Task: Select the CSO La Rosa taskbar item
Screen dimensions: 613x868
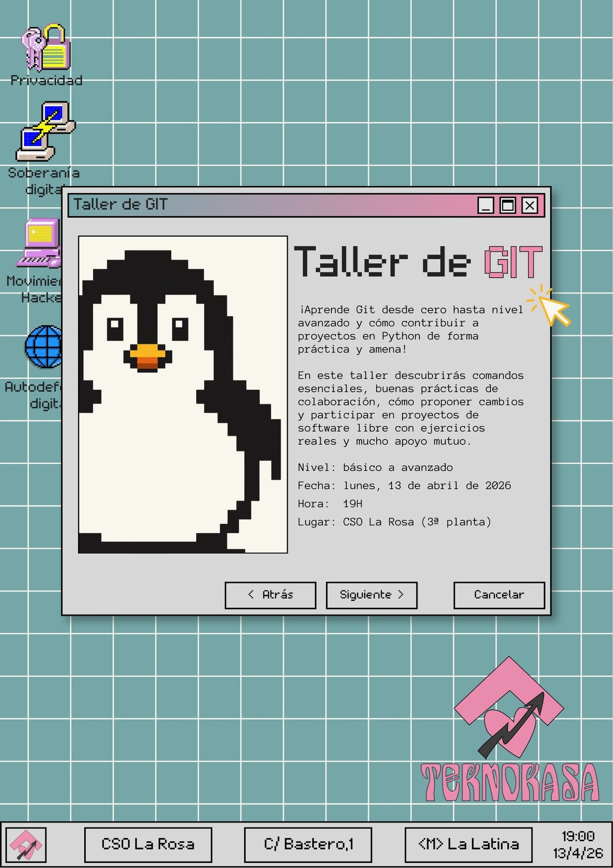Action: coord(148,844)
